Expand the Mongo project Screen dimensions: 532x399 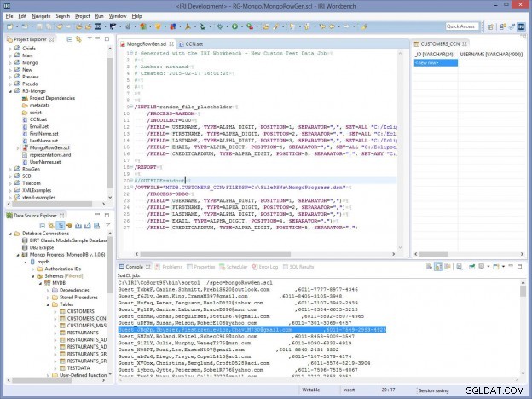10,63
